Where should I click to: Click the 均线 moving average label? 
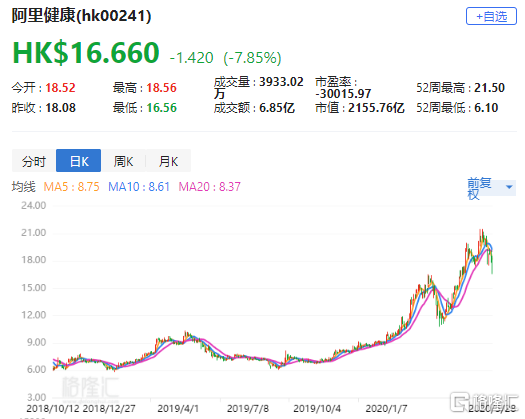coord(23,187)
